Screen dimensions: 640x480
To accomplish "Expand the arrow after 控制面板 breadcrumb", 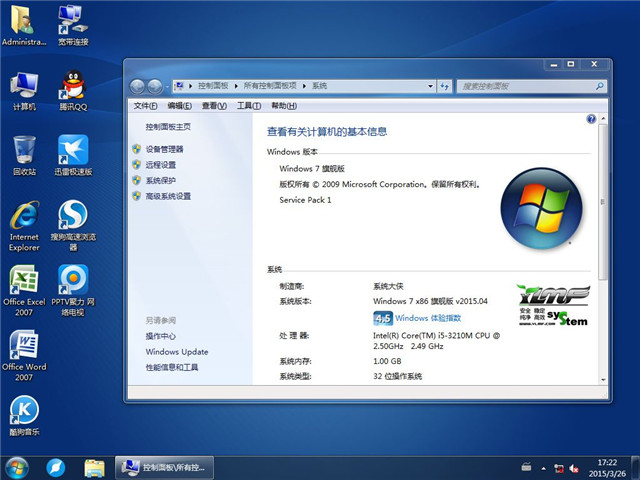I will (x=236, y=86).
